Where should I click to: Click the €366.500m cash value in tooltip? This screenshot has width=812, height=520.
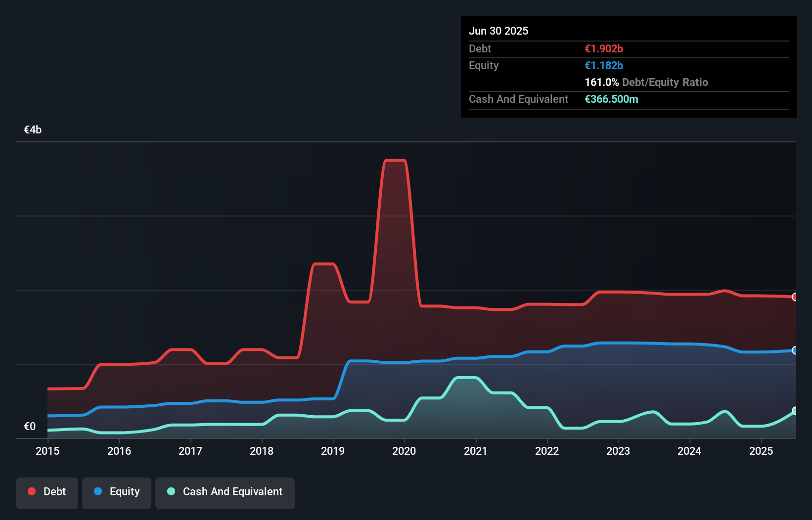[x=611, y=99]
